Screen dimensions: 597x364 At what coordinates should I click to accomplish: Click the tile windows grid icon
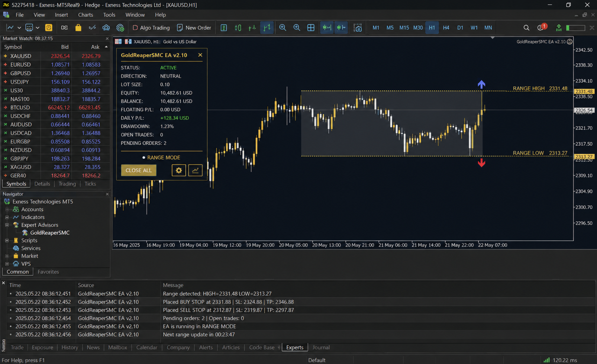pos(311,28)
